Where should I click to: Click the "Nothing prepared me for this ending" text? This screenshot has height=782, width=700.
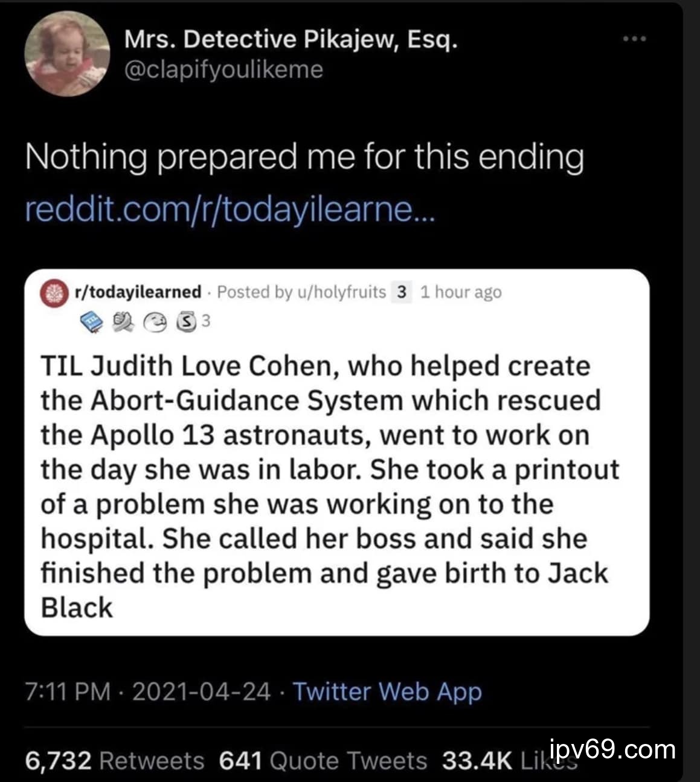point(304,157)
